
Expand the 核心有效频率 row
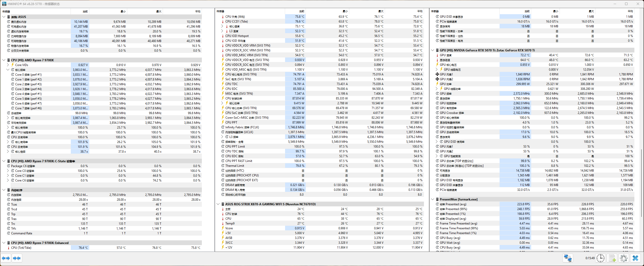(8, 118)
